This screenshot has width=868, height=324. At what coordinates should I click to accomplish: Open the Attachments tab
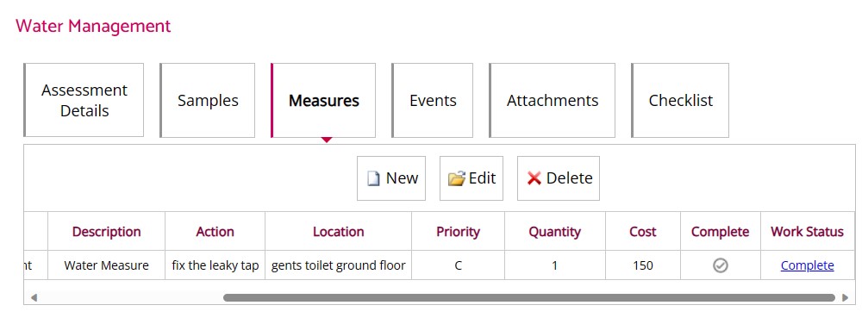(x=552, y=100)
